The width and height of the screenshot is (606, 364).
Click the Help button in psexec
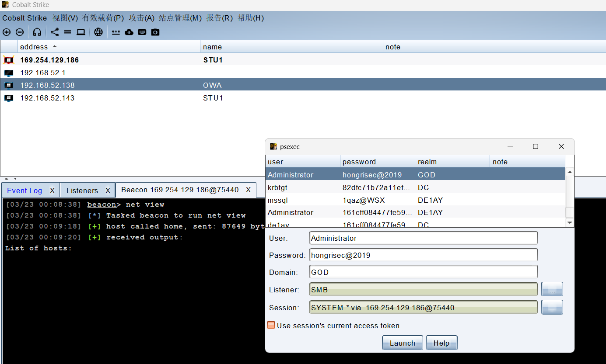pyautogui.click(x=441, y=343)
